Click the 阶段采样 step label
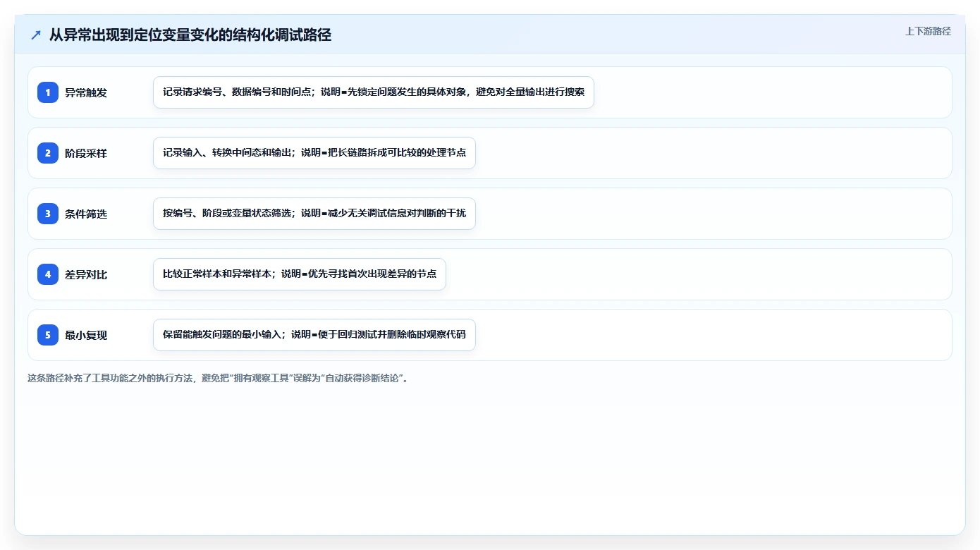Viewport: 980px width, 550px height. 86,153
